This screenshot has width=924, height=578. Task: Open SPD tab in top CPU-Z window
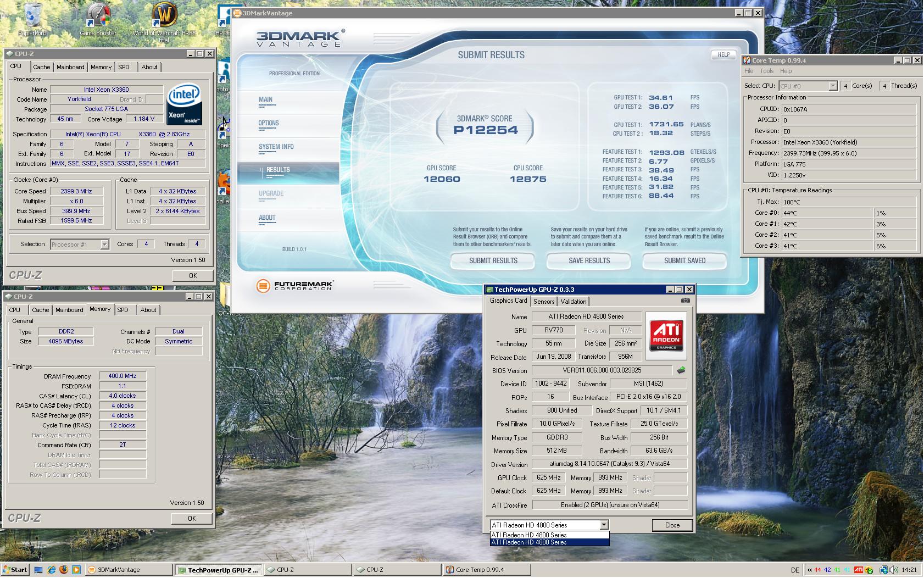pos(124,67)
